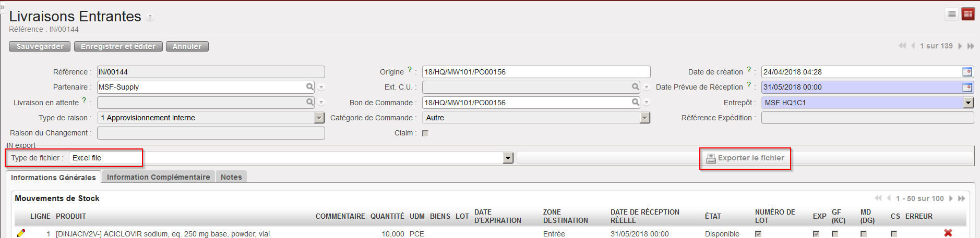Show help for Livraison en attente
The width and height of the screenshot is (980, 238).
tap(84, 100)
